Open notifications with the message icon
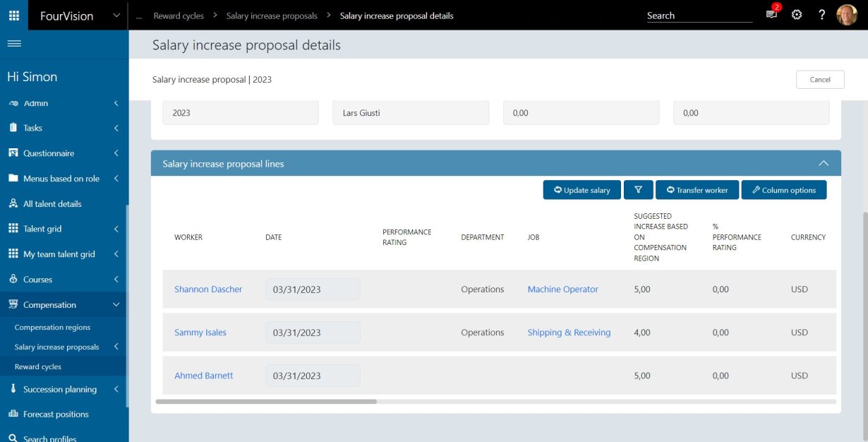The width and height of the screenshot is (868, 442). (771, 14)
